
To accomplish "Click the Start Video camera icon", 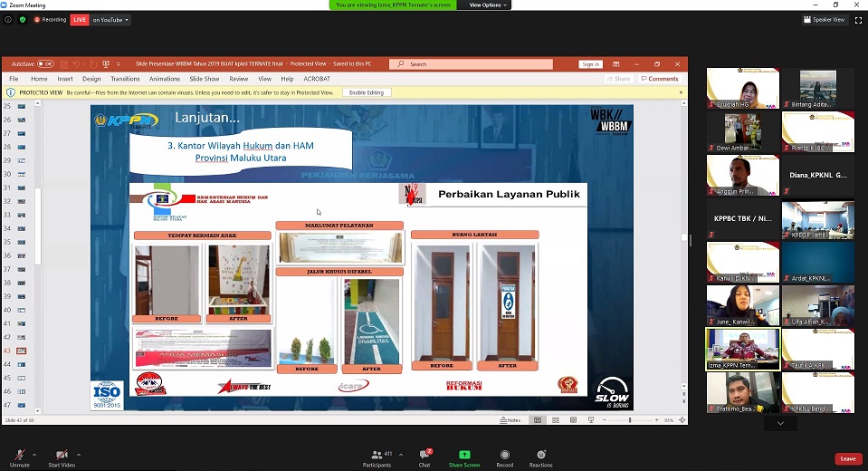I will coord(62,455).
